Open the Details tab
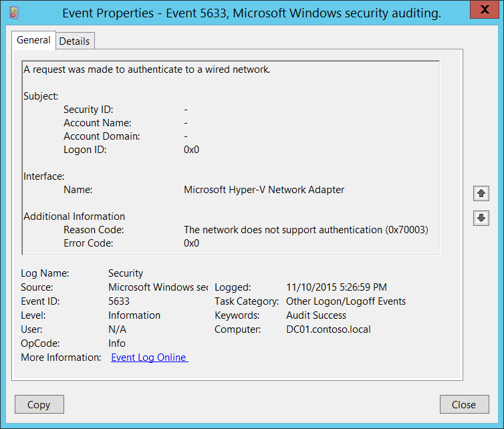Screen dimensions: 504x429 (74, 41)
